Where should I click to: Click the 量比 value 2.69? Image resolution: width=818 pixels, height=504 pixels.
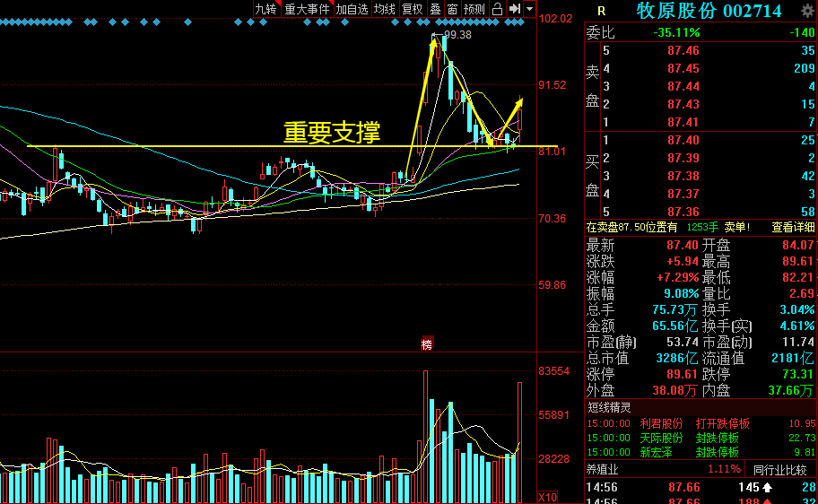point(802,294)
